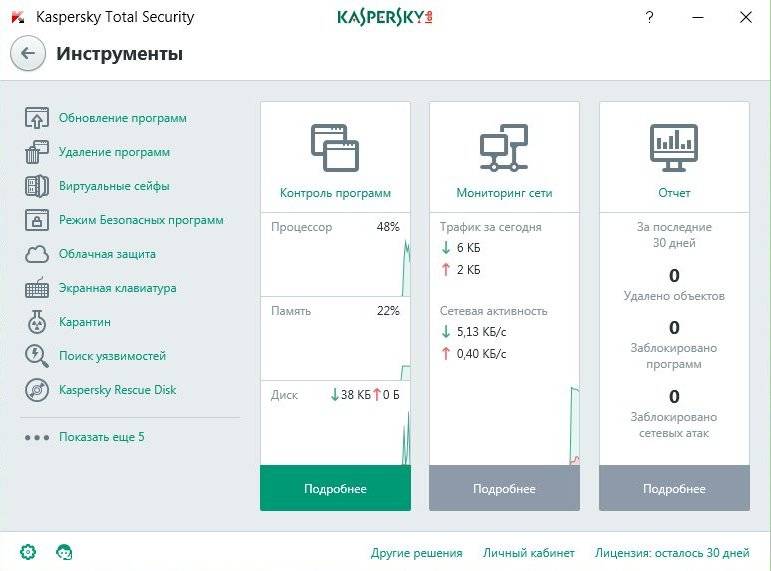Click the Мониторинг сети title link
Screen dimensions: 771x571
[504, 193]
